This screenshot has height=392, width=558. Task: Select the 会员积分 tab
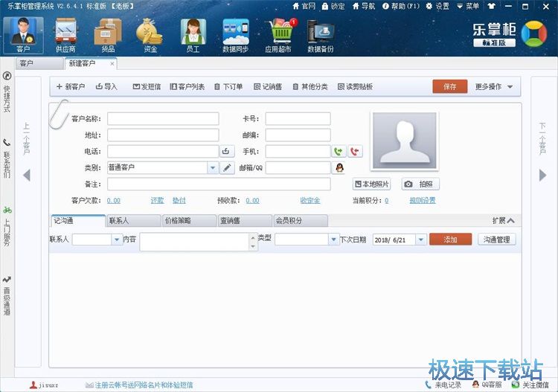pyautogui.click(x=301, y=220)
